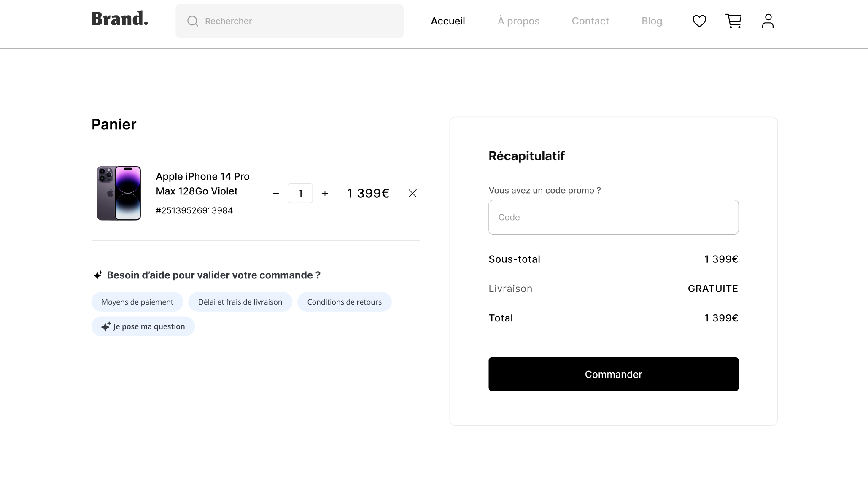Open the À propos page
The height and width of the screenshot is (480, 868).
pyautogui.click(x=518, y=21)
